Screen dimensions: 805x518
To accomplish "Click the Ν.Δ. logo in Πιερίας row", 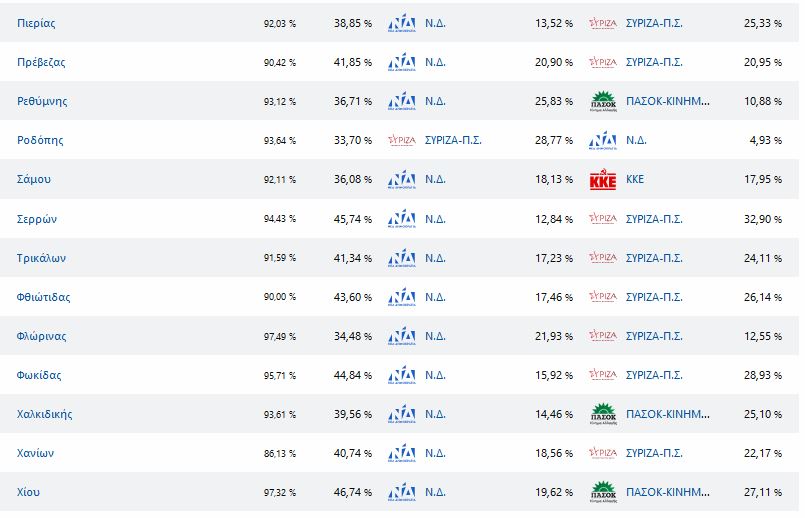I will click(x=401, y=23).
